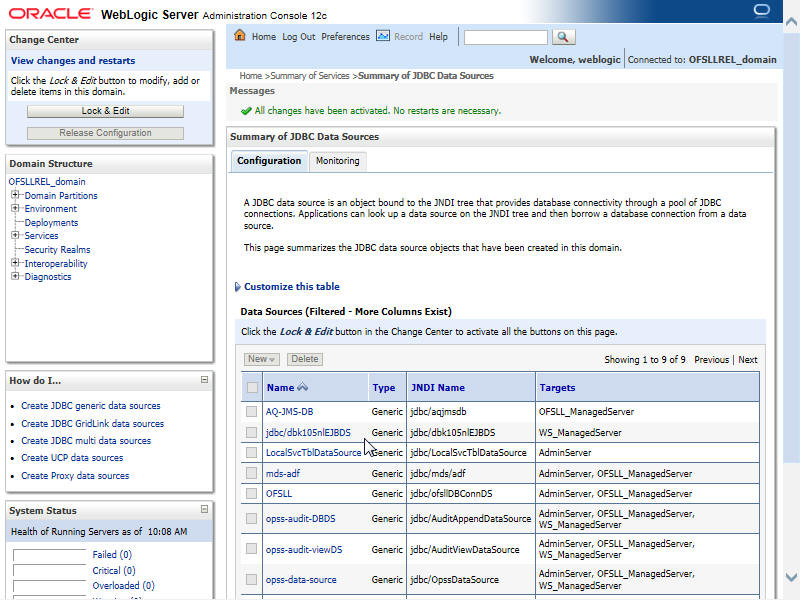Click the Customize this table arrow icon
Image resolution: width=800 pixels, height=600 pixels.
[237, 287]
